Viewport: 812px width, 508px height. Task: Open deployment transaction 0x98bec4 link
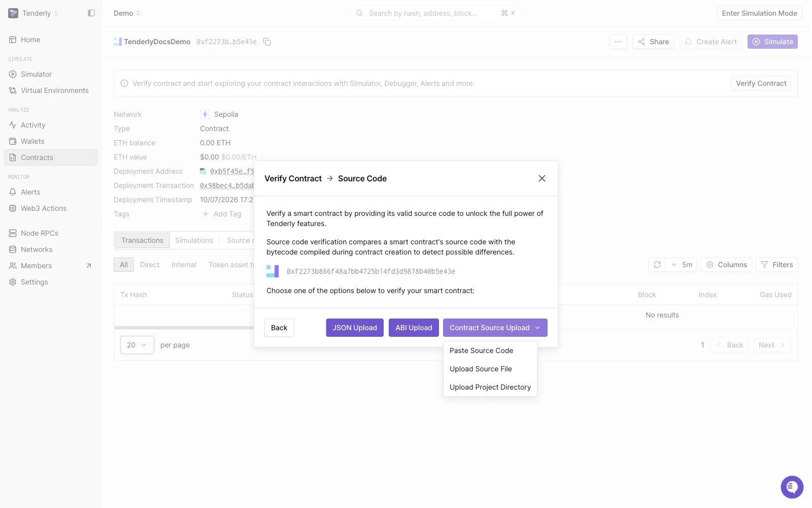[x=227, y=185]
